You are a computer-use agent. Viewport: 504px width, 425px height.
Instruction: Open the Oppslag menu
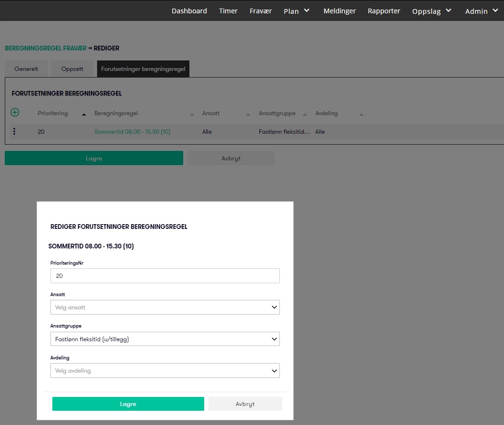pos(432,11)
